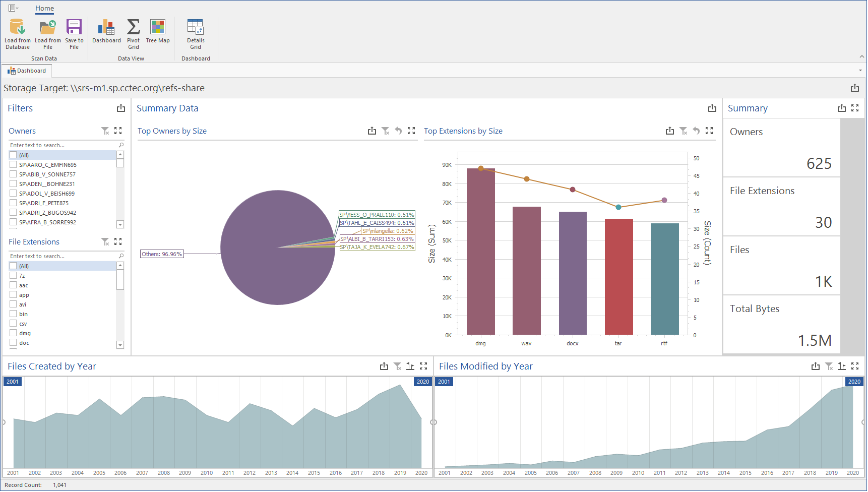Check the SP\AARO_C_EMFIN695 owner checkbox
Viewport: 868px width, 492px height.
(x=14, y=165)
